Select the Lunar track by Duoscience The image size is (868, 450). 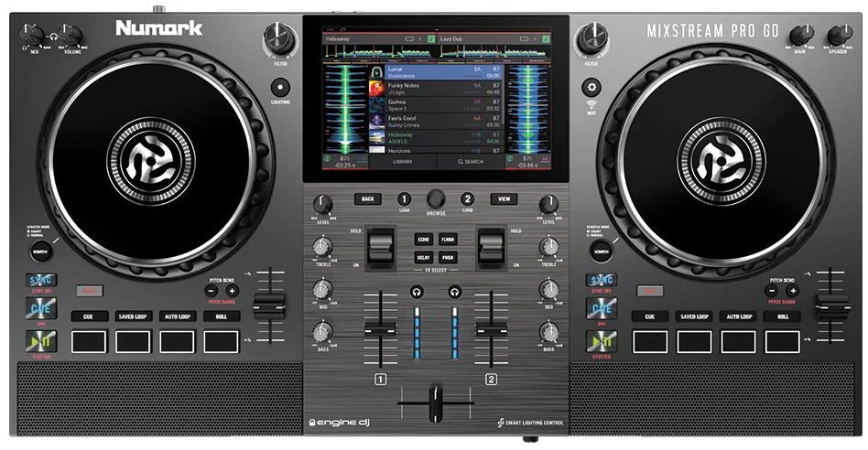click(x=435, y=72)
